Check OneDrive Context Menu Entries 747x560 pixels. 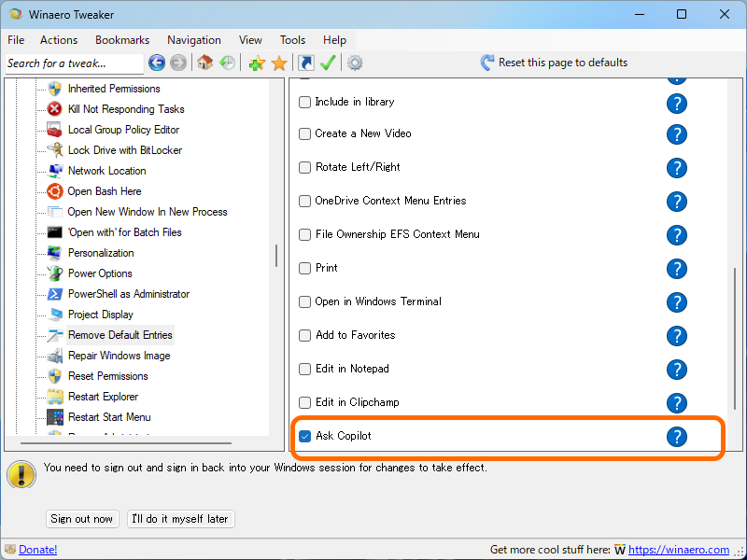[x=304, y=201]
